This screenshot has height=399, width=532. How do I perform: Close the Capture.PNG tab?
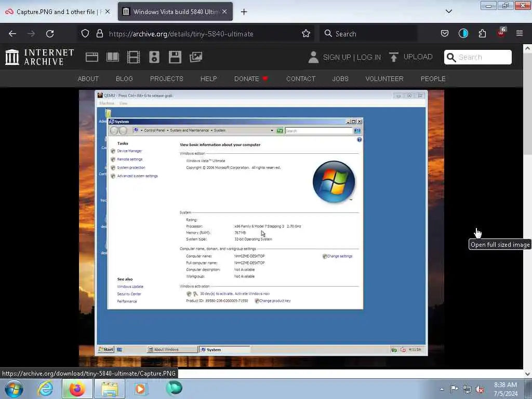(108, 11)
